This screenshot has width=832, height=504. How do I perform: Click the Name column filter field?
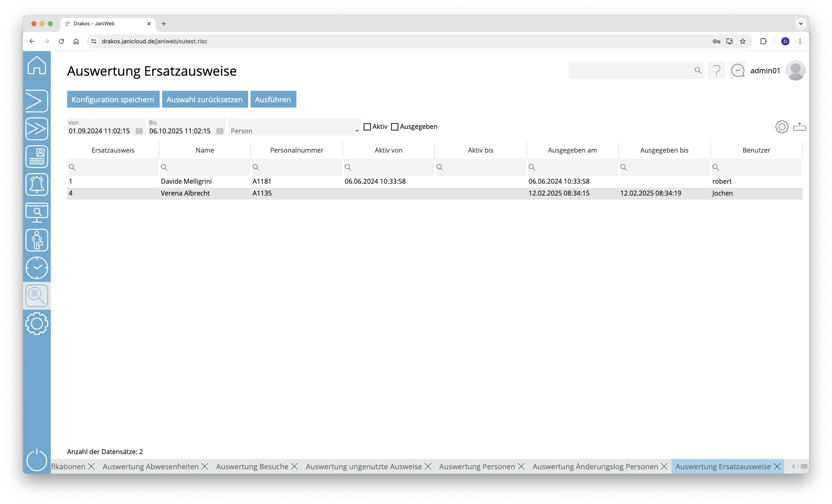pos(208,167)
